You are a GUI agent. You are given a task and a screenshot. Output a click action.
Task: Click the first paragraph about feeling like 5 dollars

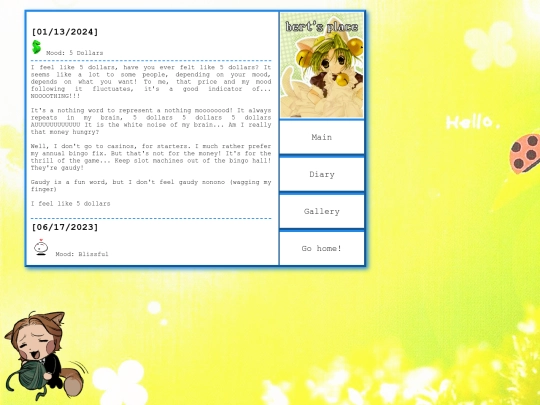pos(151,82)
